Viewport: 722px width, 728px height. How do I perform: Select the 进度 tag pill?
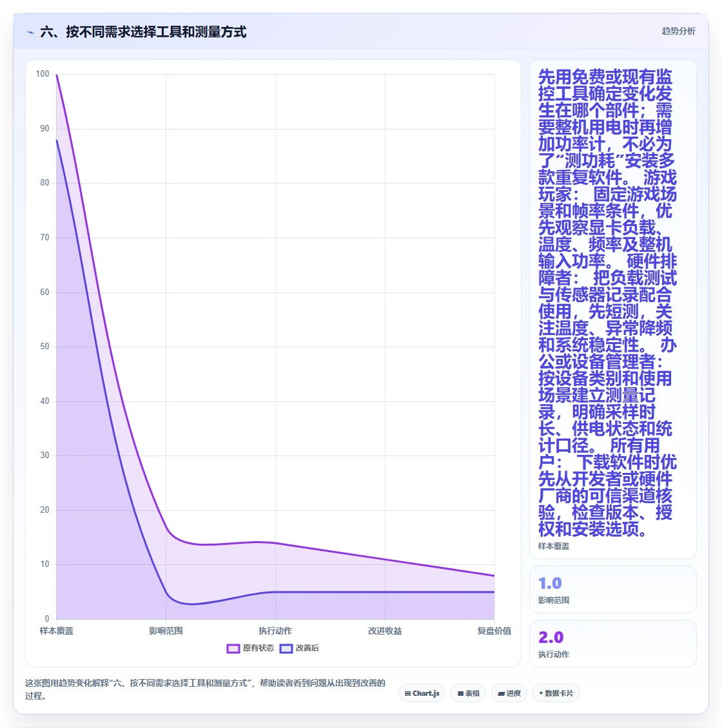coord(509,693)
